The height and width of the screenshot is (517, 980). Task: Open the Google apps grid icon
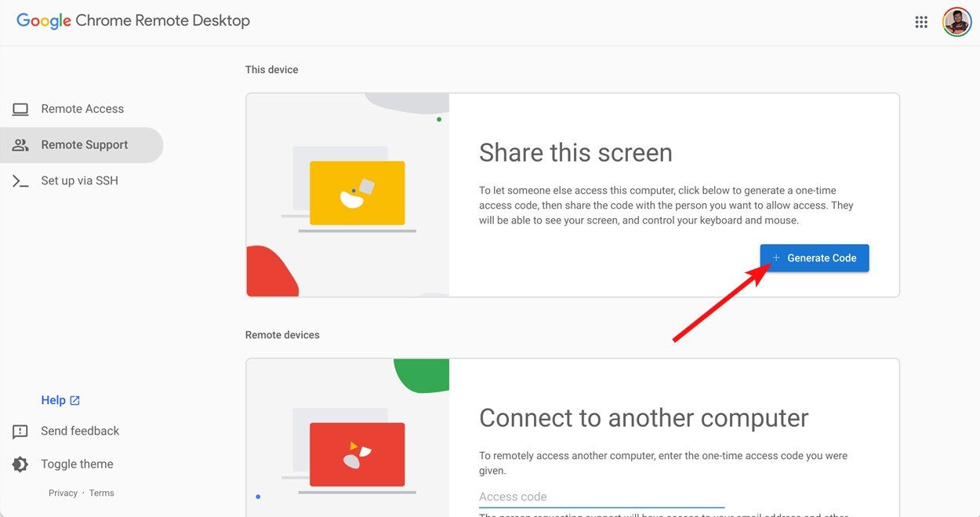(x=921, y=22)
